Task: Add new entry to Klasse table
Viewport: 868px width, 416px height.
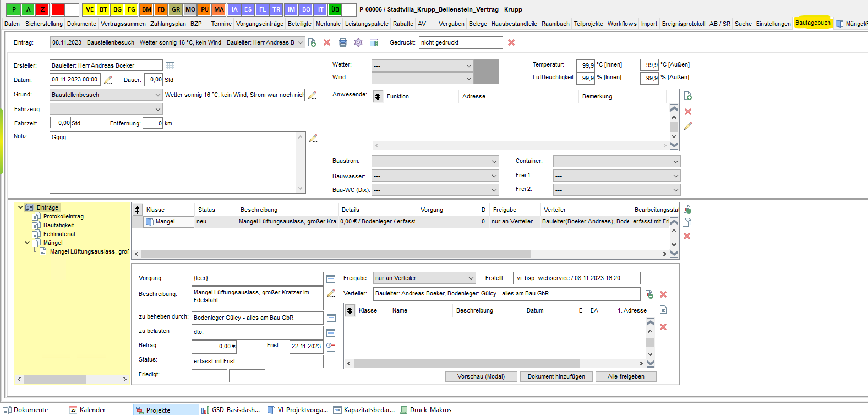Action: [x=687, y=210]
